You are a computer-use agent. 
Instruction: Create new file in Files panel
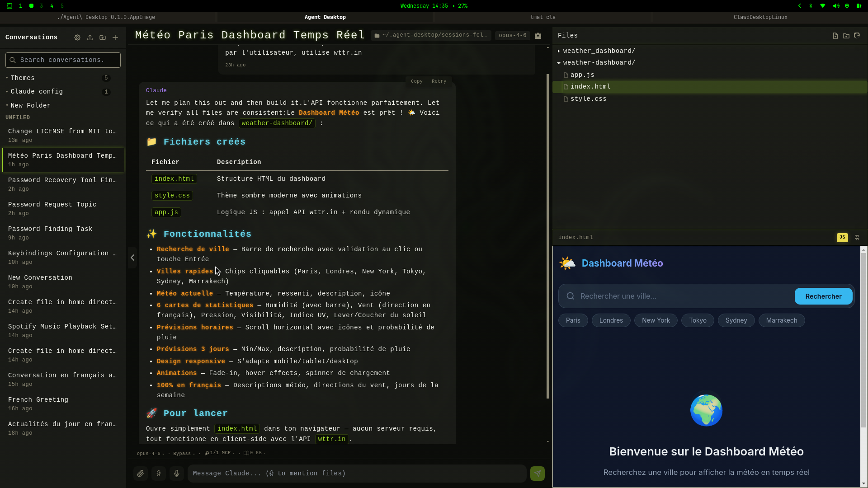point(835,36)
